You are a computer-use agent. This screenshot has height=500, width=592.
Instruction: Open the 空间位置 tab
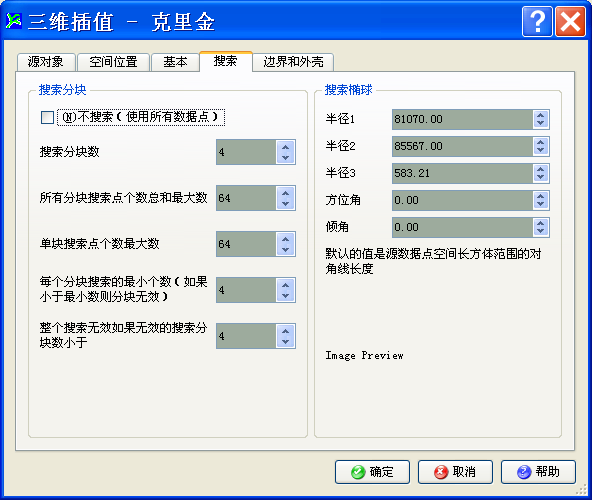point(113,62)
